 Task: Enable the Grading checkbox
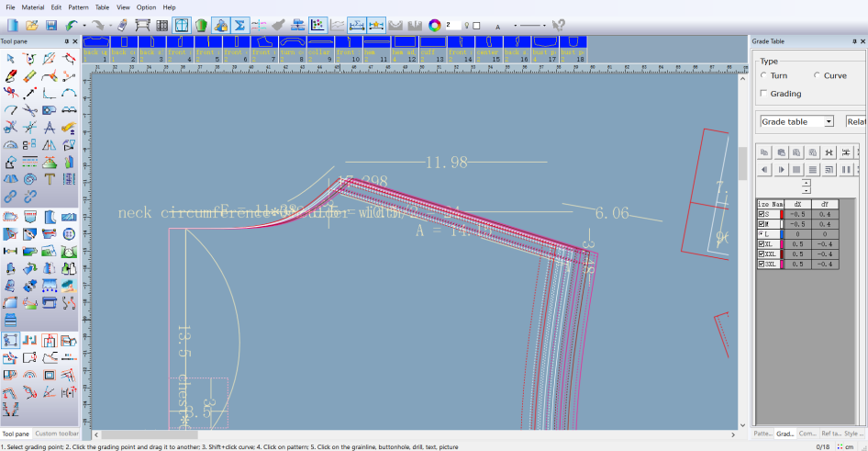click(x=763, y=94)
